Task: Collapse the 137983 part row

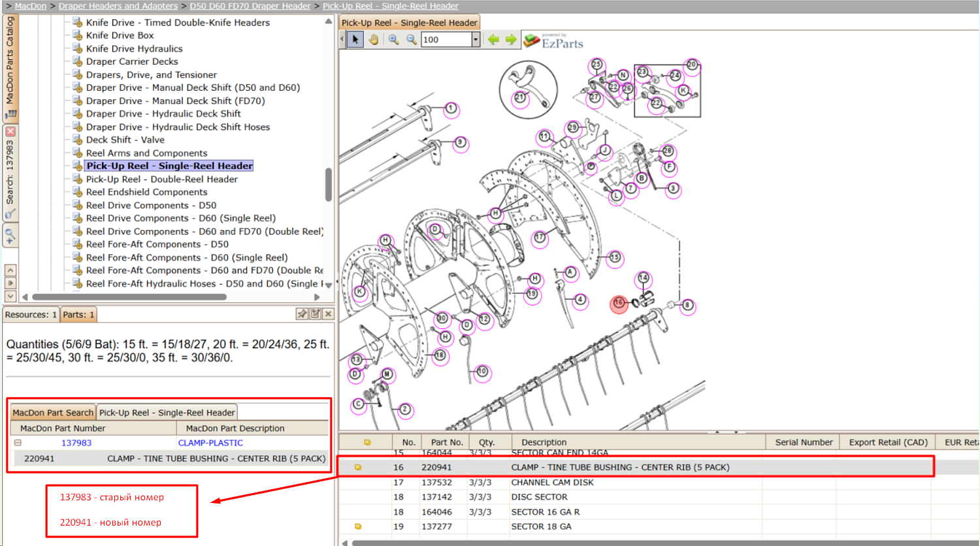Action: 18,443
